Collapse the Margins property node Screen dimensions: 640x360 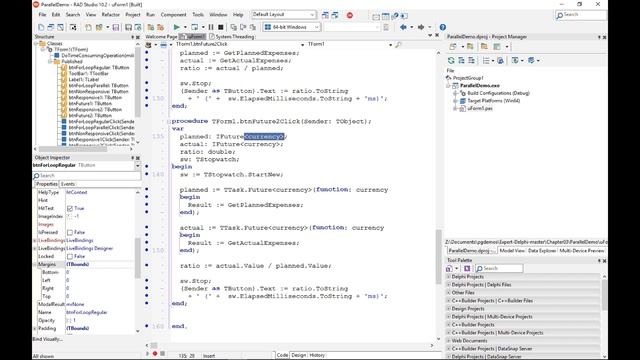point(35,264)
